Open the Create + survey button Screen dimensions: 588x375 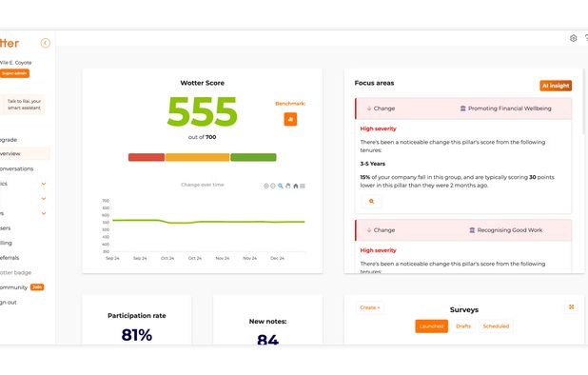pyautogui.click(x=370, y=307)
